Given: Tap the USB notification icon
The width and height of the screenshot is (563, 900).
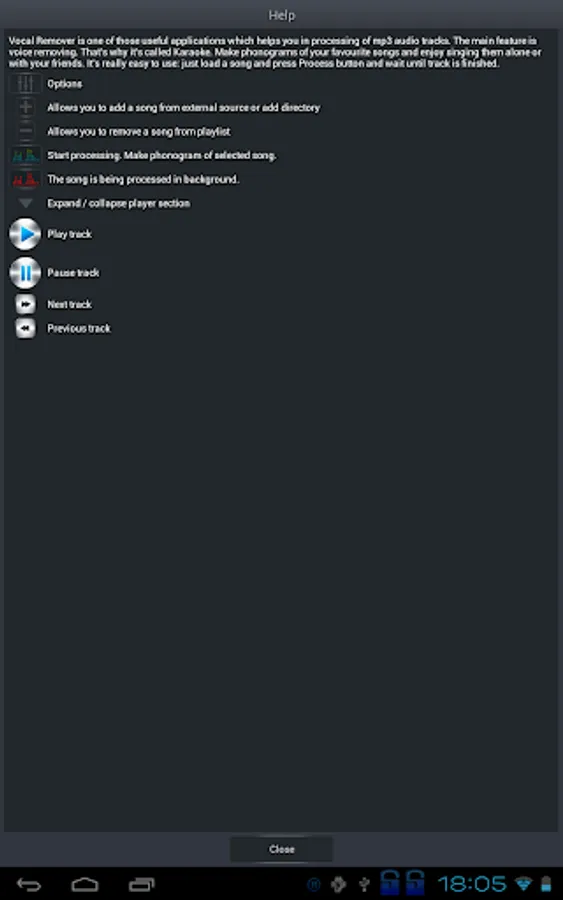Looking at the screenshot, I should (364, 884).
